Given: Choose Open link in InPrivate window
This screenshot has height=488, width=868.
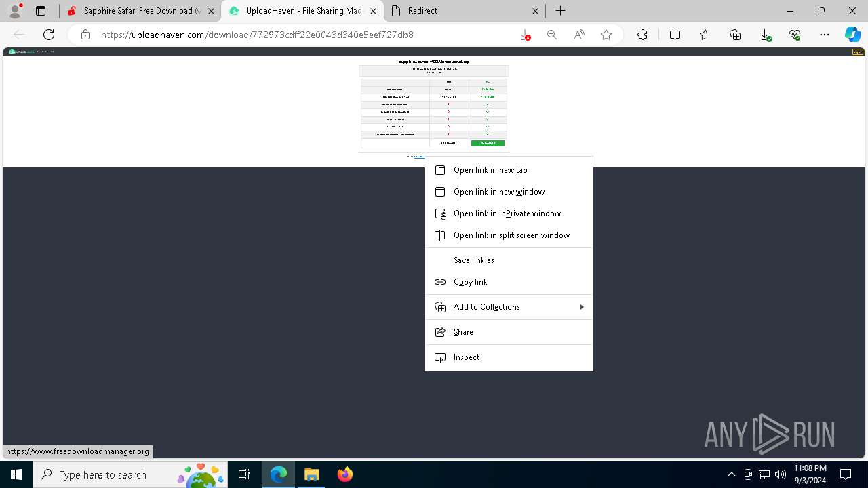Looking at the screenshot, I should point(509,213).
